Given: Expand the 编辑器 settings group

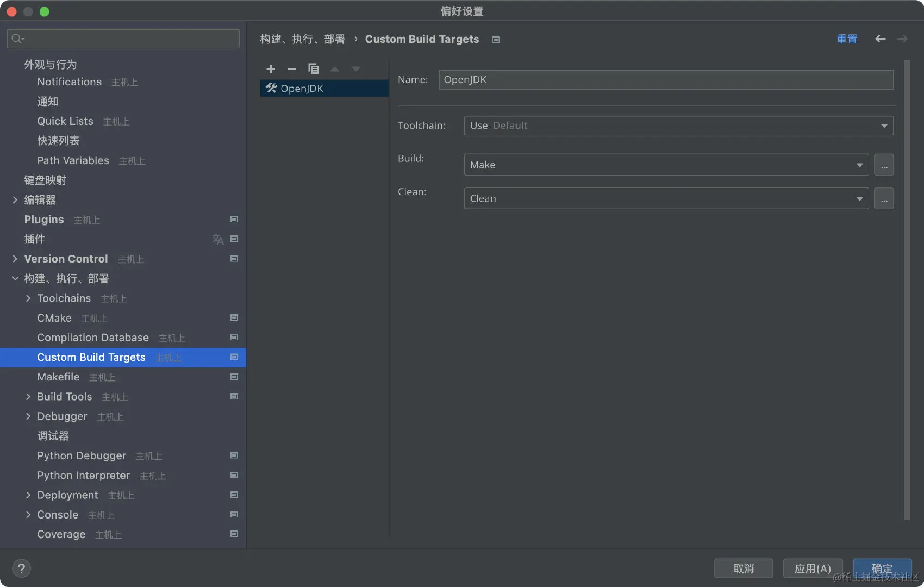Looking at the screenshot, I should click(x=15, y=200).
